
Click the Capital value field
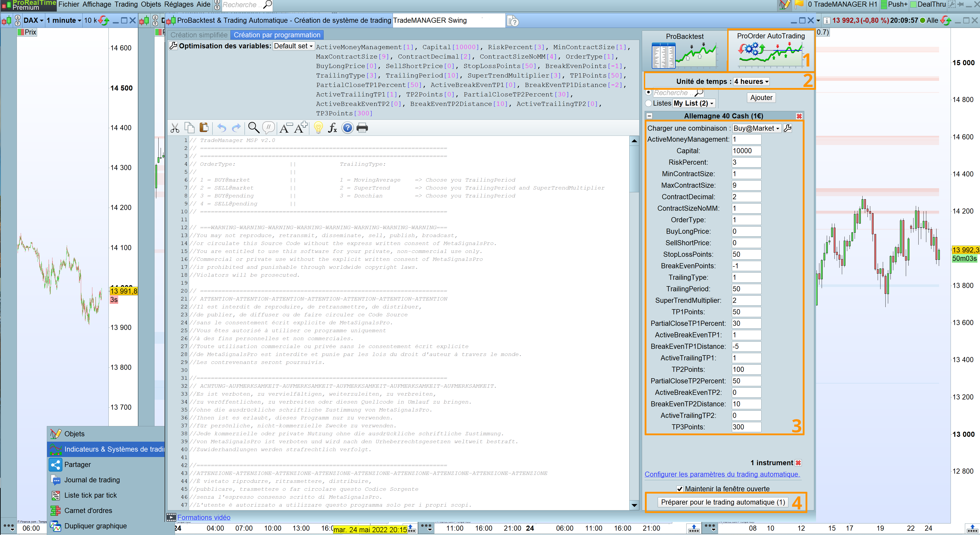tap(746, 151)
